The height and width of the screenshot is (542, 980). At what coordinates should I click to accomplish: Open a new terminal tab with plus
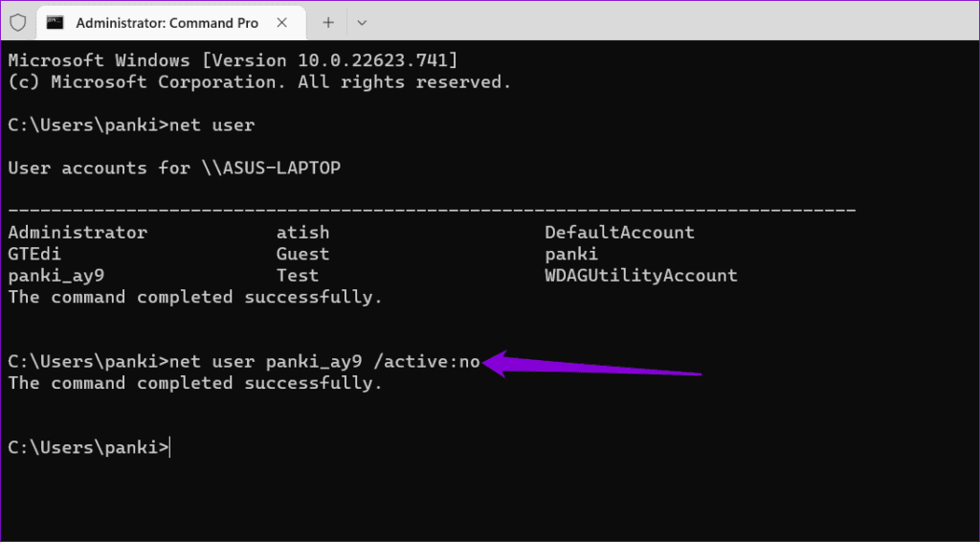(x=328, y=23)
